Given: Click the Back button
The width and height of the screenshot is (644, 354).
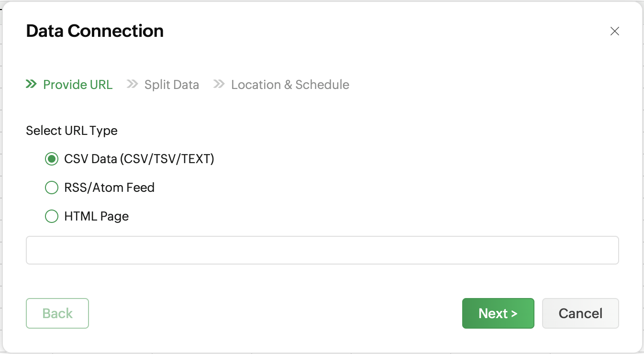Looking at the screenshot, I should pos(57,313).
